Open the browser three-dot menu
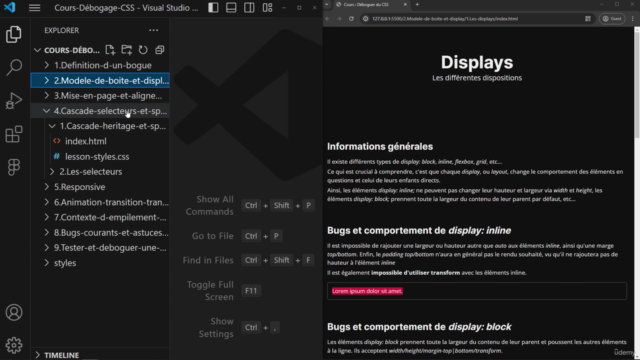 pos(633,19)
